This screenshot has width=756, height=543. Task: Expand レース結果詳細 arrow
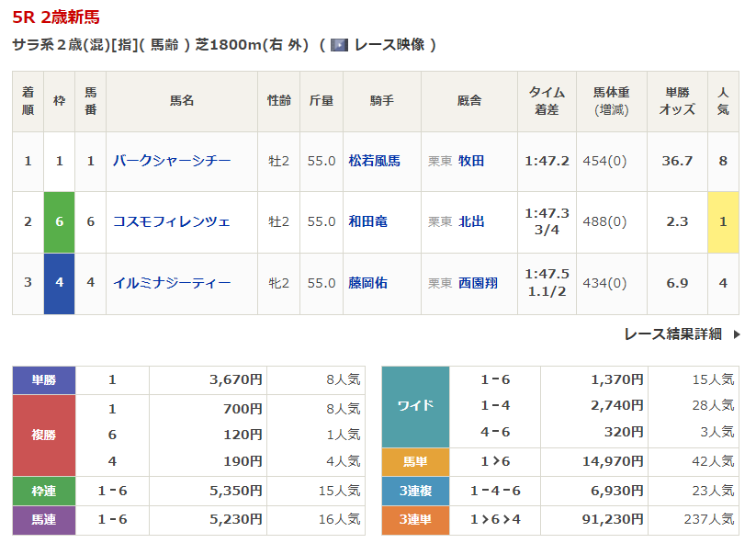pos(737,334)
